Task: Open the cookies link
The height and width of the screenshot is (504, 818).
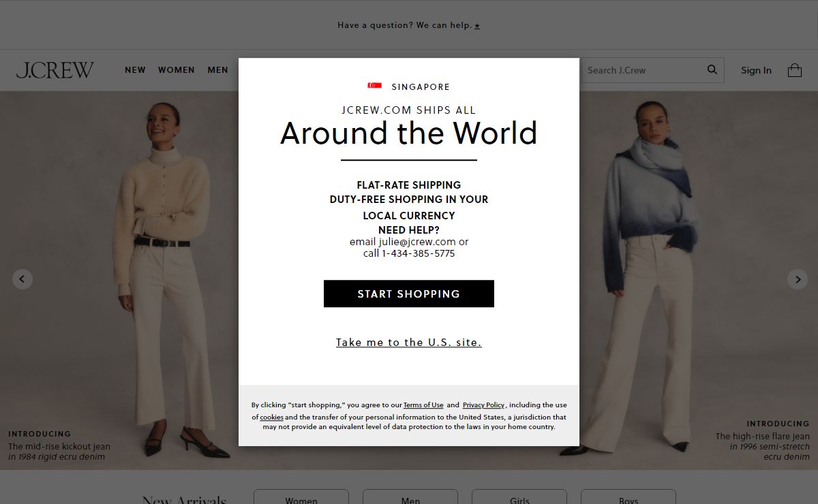Action: [x=271, y=417]
